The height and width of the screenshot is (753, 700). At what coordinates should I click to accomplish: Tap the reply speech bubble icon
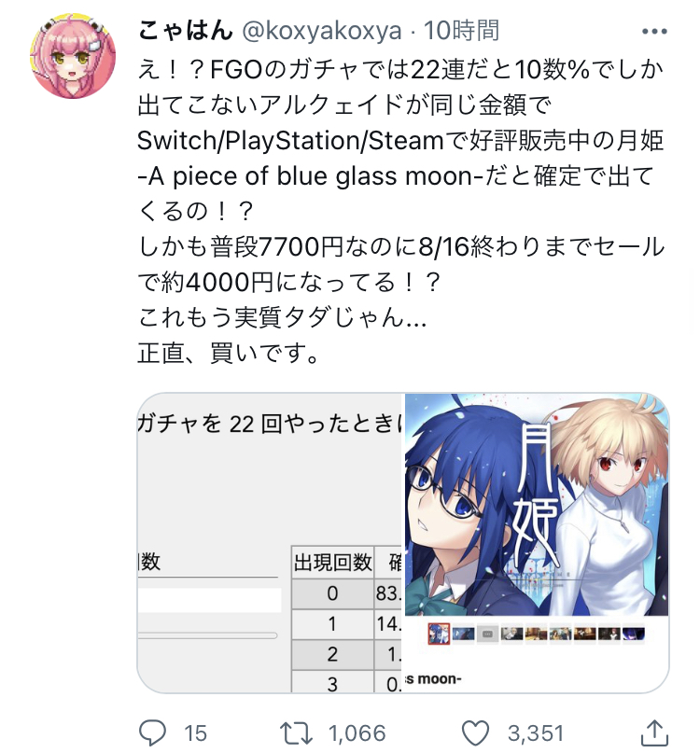152,733
